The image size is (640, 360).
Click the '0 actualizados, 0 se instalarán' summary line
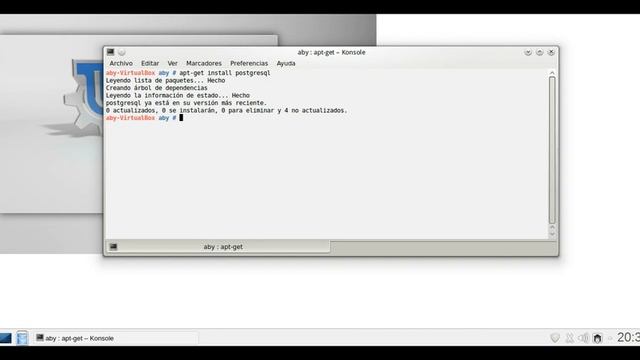pos(227,110)
